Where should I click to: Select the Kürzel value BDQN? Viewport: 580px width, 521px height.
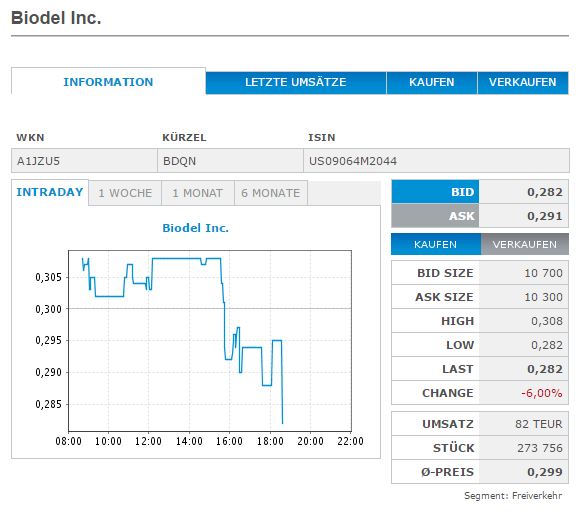coord(180,161)
